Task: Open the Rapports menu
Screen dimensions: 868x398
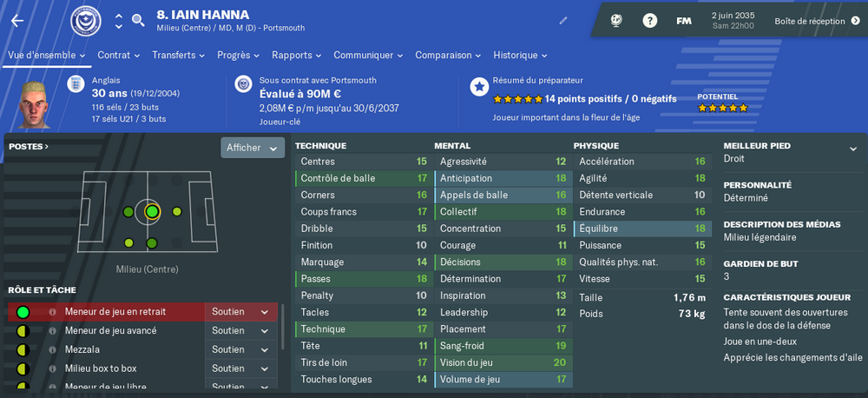Action: pos(296,56)
